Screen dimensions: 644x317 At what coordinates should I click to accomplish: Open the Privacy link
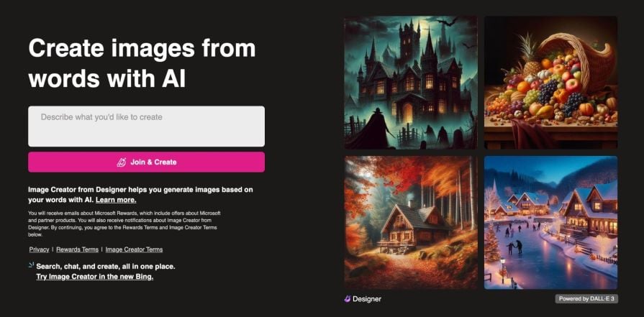[x=39, y=249]
